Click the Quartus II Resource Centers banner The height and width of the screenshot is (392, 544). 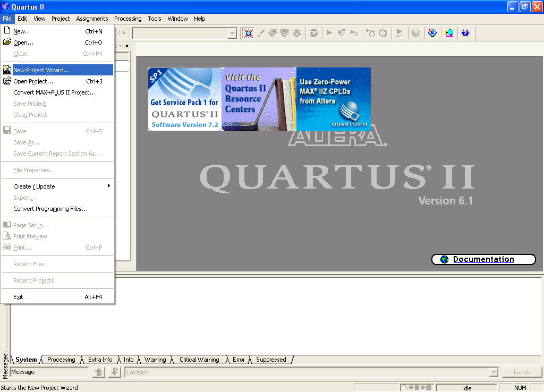[x=259, y=99]
